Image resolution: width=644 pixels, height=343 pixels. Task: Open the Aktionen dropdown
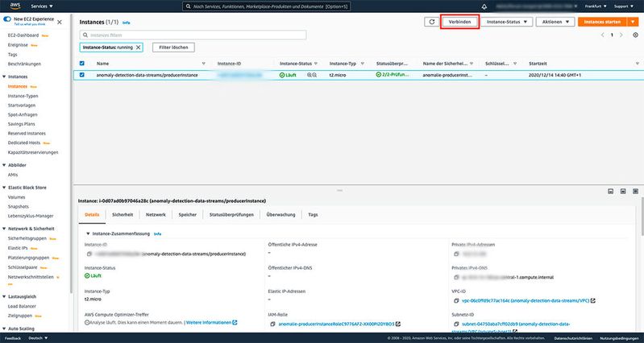point(555,22)
